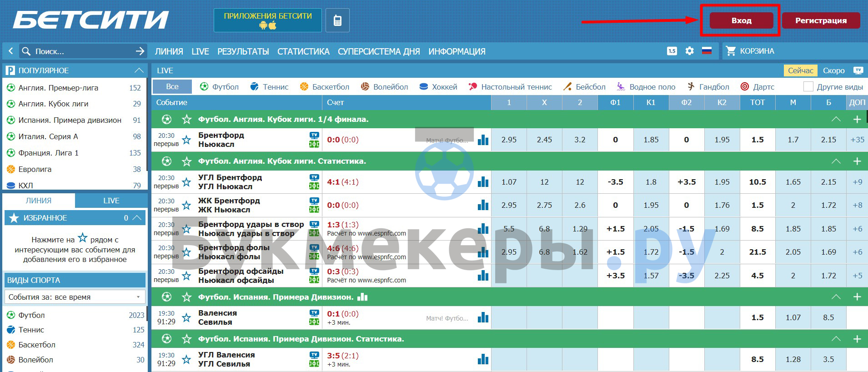The image size is (868, 372).
Task: Open statistics chart for УГЛ Валенсия
Action: pos(483,359)
